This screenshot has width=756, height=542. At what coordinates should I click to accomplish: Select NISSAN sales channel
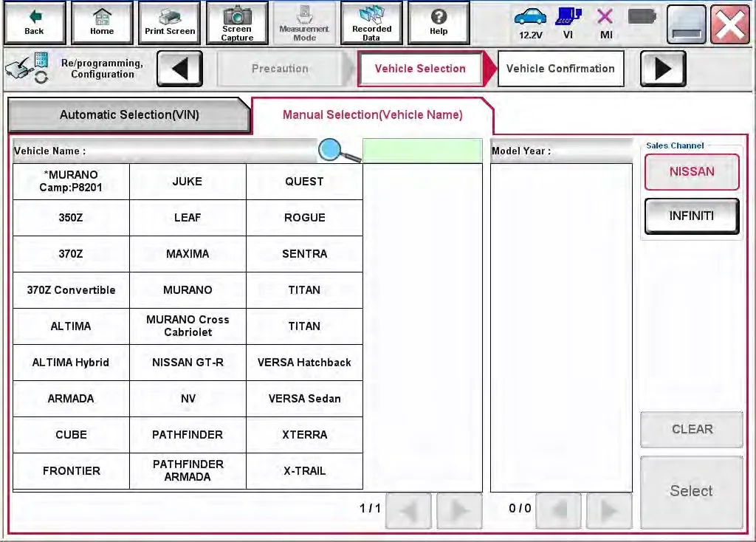click(691, 171)
